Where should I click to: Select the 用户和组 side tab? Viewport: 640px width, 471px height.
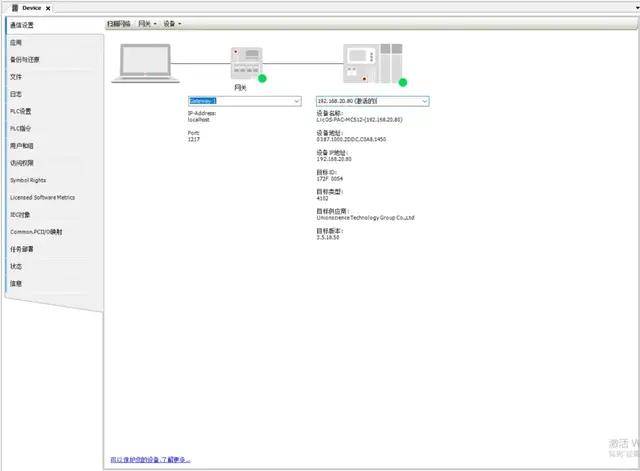point(22,145)
